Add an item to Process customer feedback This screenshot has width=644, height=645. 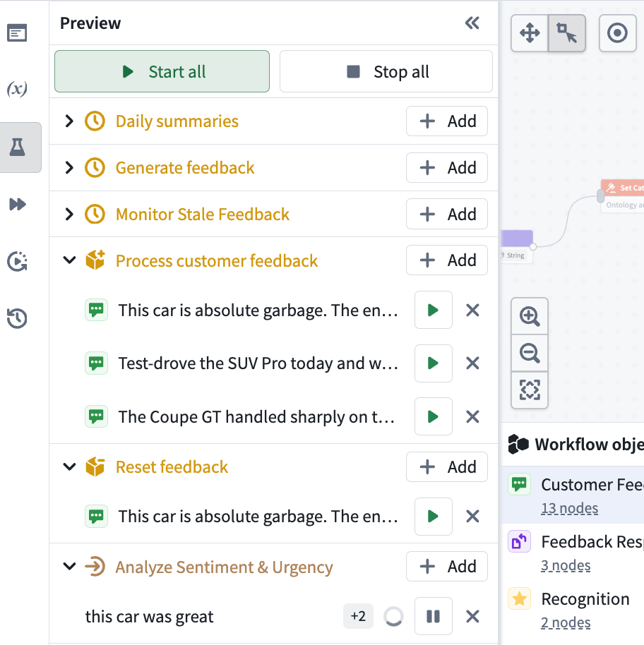[447, 260]
